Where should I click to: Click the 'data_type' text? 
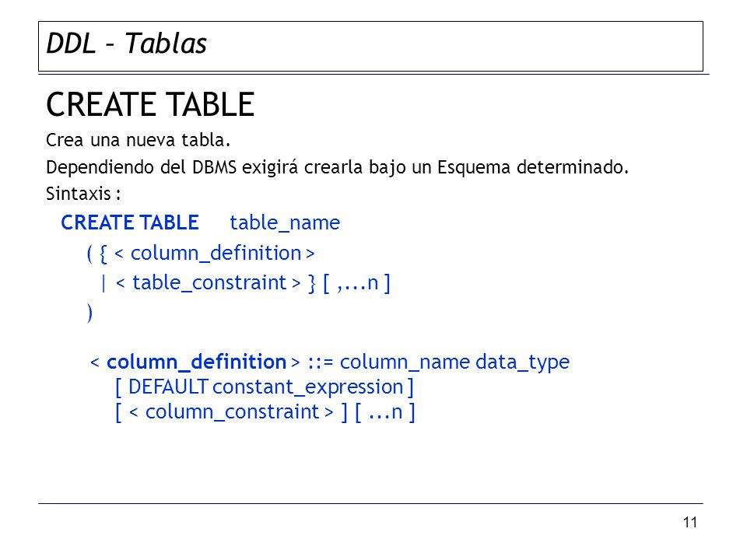pos(523,362)
